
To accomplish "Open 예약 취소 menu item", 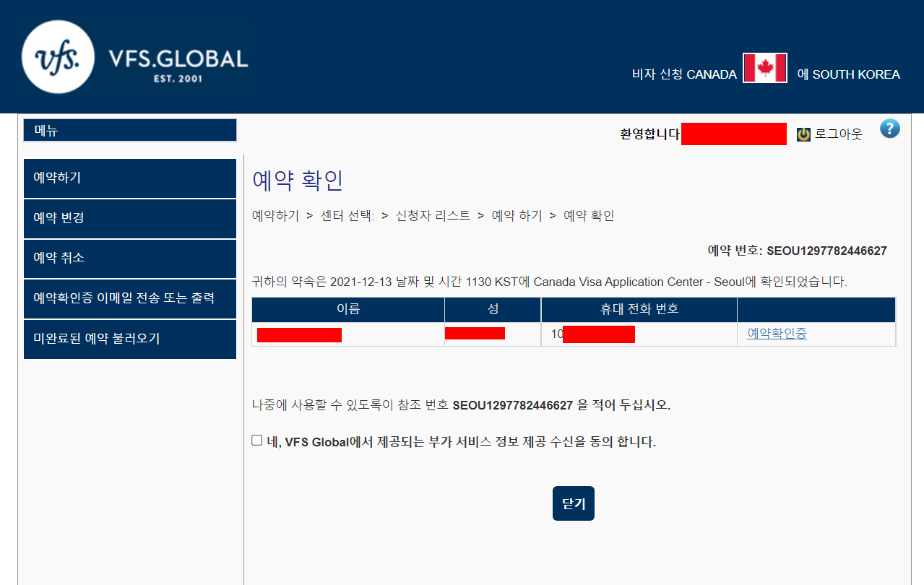I will tap(130, 259).
